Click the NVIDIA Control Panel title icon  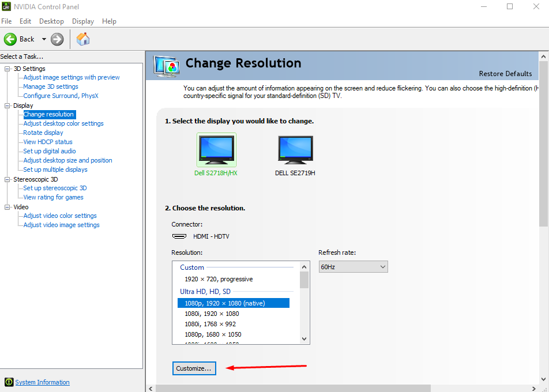coord(6,6)
